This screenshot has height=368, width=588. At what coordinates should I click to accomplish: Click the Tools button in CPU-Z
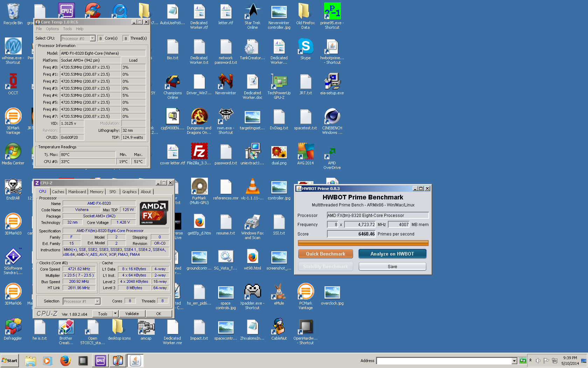point(103,314)
